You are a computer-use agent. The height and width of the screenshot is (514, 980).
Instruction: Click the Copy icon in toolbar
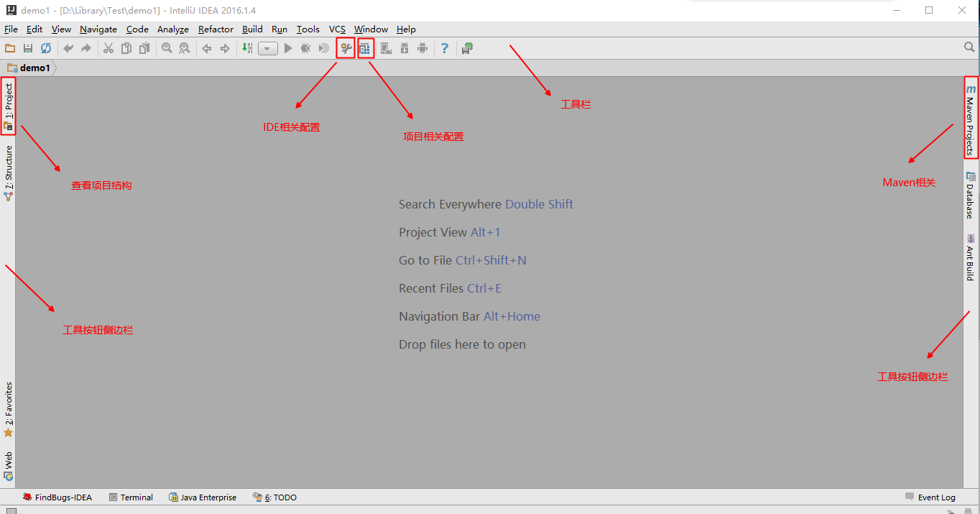pyautogui.click(x=126, y=48)
